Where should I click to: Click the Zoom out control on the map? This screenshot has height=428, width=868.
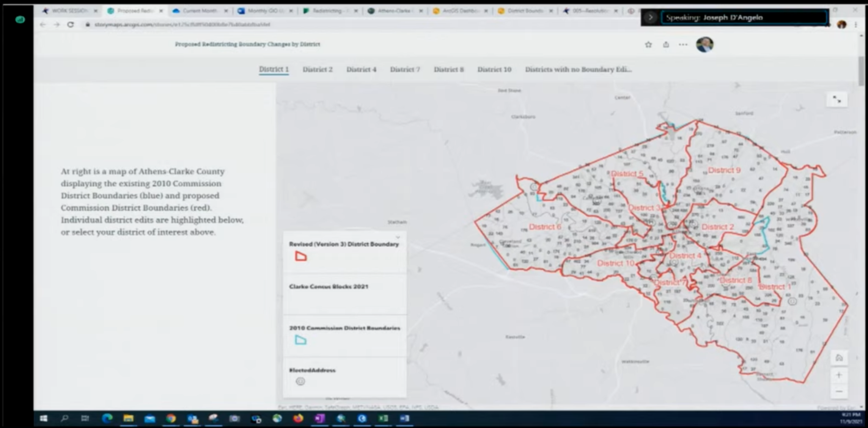tap(839, 391)
